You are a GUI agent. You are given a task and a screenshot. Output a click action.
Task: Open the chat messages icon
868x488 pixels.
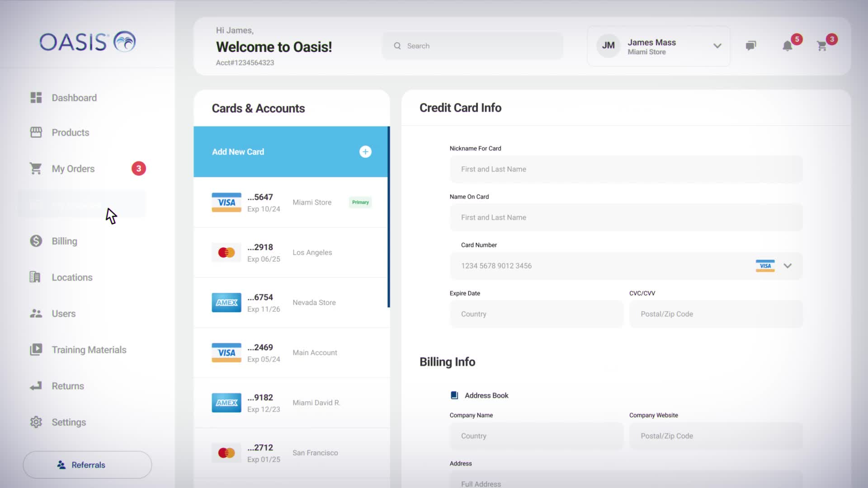[750, 46]
